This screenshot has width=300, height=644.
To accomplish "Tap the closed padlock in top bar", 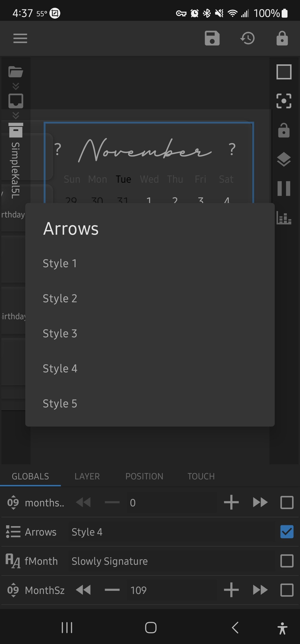I will tap(282, 38).
